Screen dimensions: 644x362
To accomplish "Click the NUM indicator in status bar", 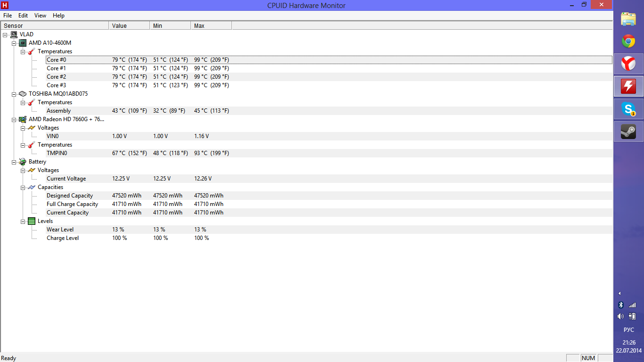I will pos(588,358).
